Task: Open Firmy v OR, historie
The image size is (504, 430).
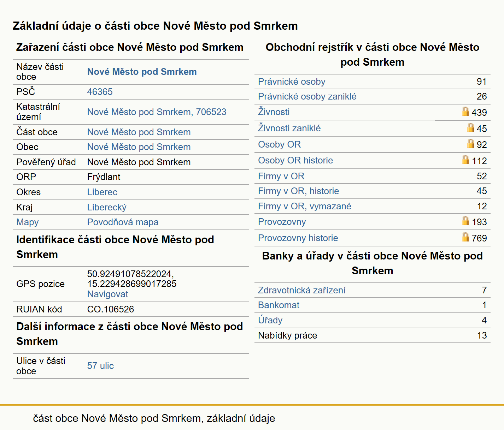Action: tap(298, 191)
